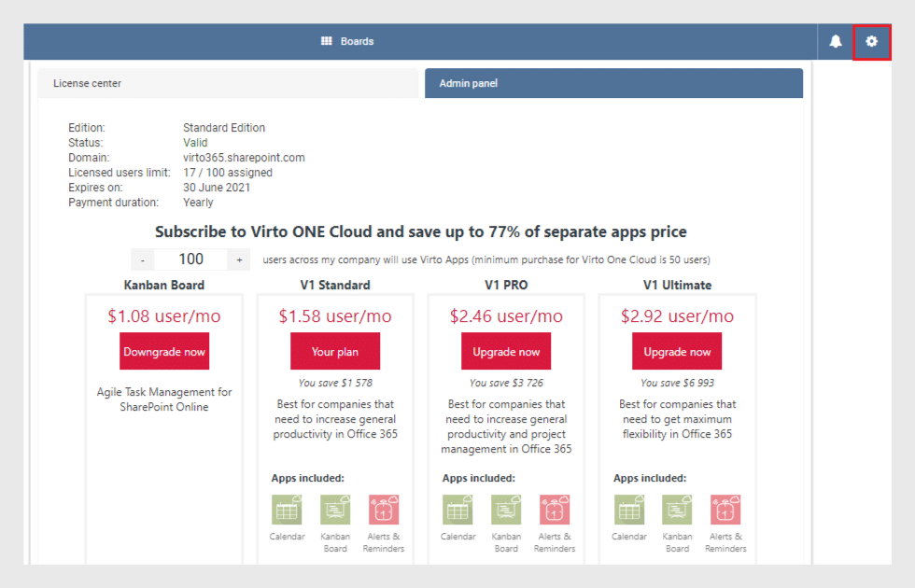The image size is (915, 588).
Task: Switch to the Admin panel tab
Action: tap(614, 83)
